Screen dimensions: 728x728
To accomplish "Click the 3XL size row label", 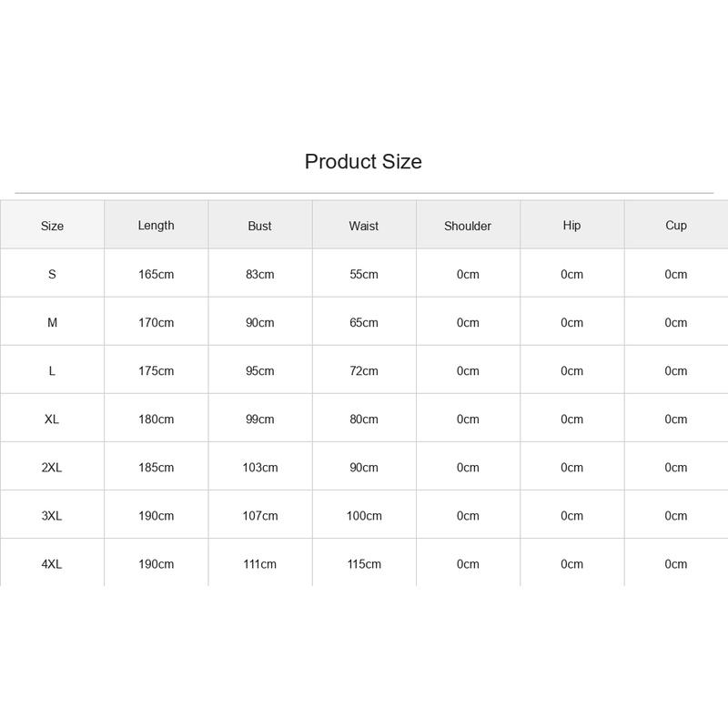I will (52, 515).
